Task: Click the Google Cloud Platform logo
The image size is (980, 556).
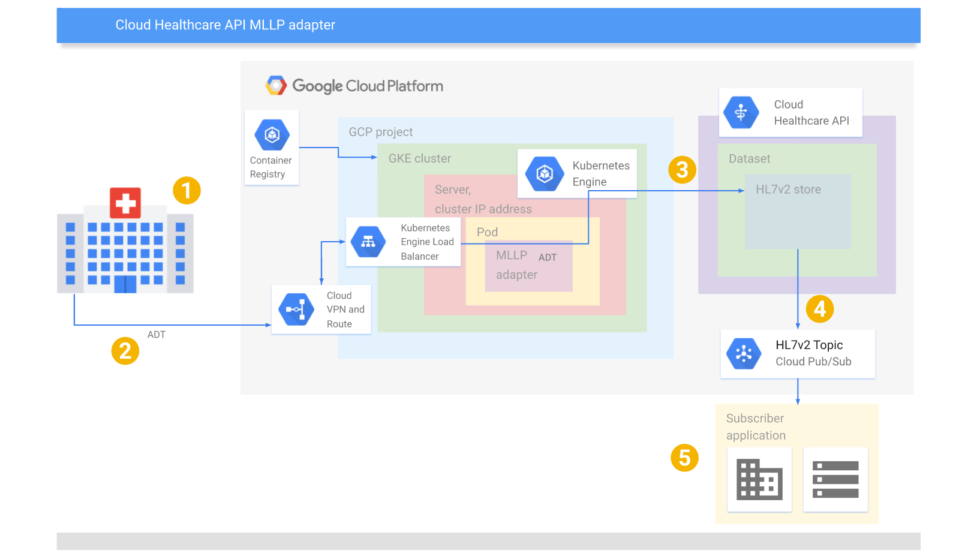Action: 276,86
